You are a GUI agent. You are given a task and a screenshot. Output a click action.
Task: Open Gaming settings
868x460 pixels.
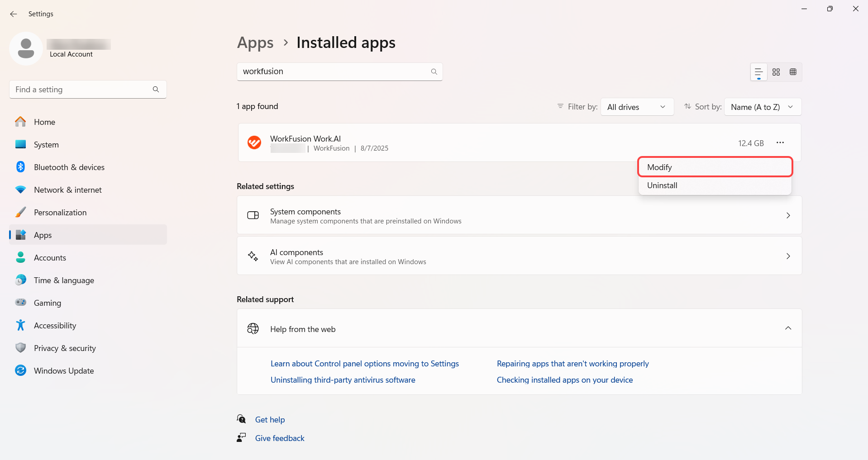pyautogui.click(x=88, y=303)
